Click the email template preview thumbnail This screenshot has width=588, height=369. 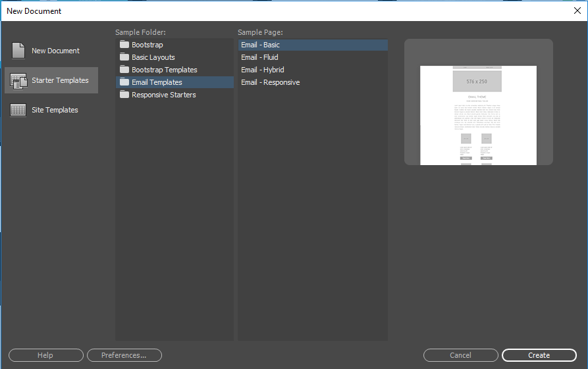pyautogui.click(x=478, y=115)
